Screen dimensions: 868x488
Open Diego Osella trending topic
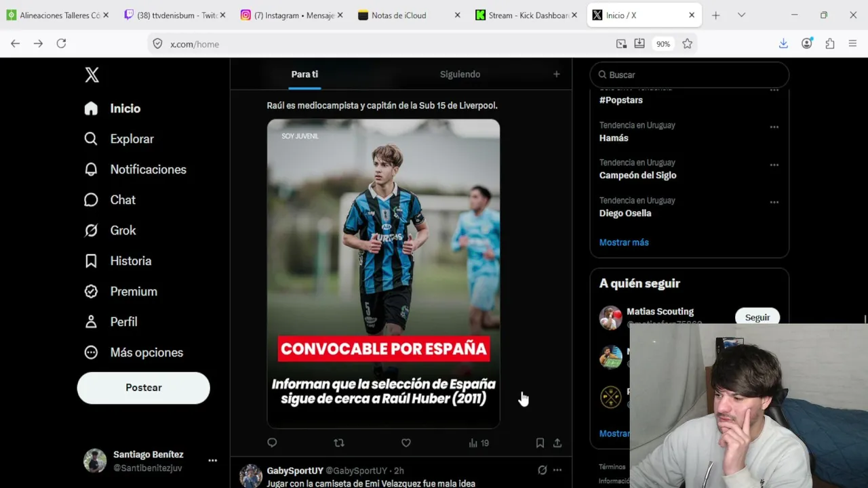tap(625, 213)
